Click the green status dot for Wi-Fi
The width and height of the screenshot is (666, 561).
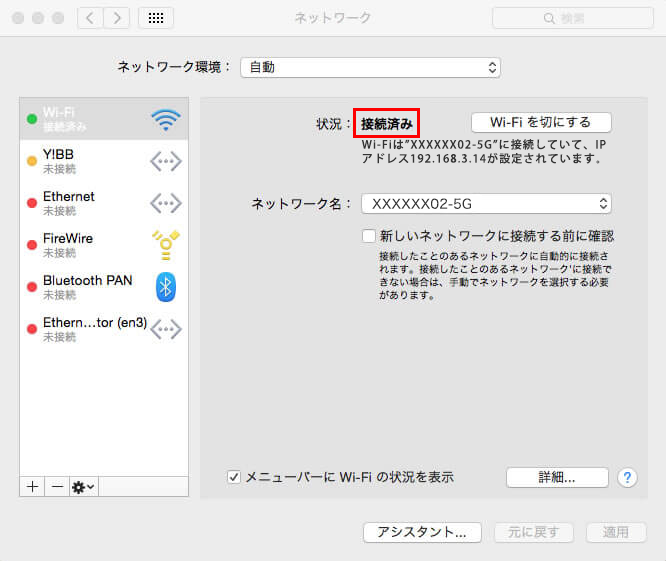point(32,119)
